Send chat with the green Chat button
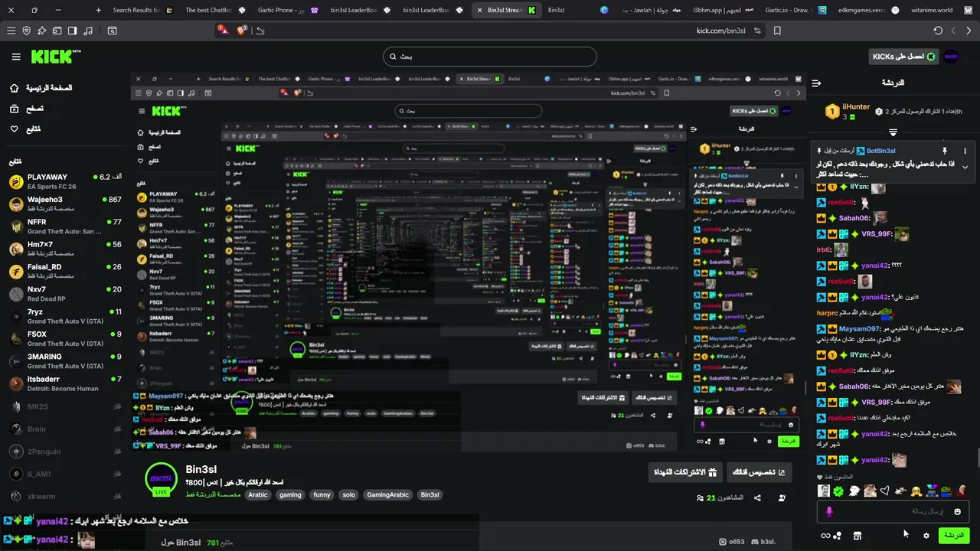This screenshot has width=980, height=551. click(954, 536)
